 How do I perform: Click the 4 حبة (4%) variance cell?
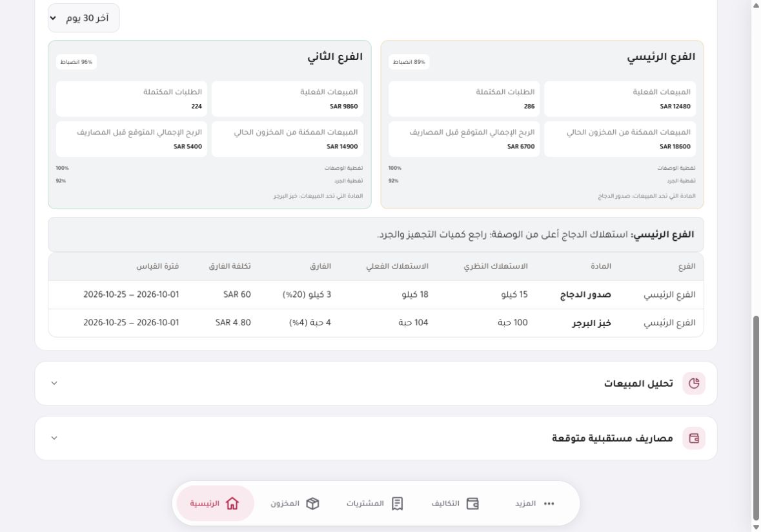310,323
